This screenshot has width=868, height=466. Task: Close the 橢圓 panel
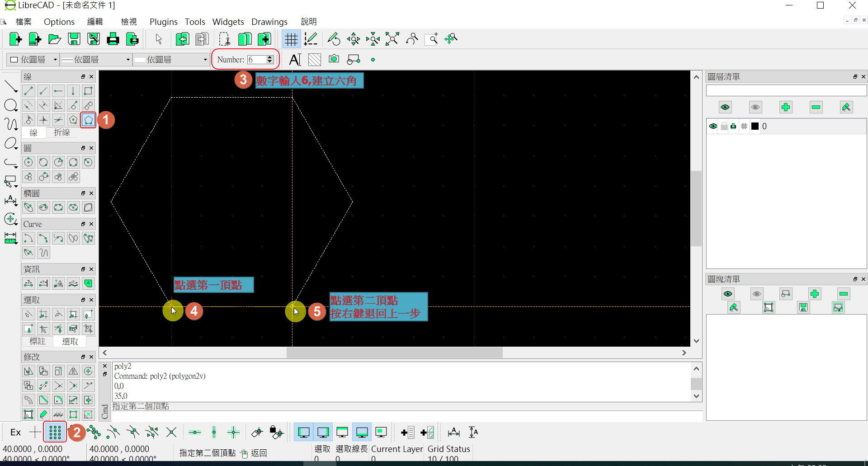(91, 193)
